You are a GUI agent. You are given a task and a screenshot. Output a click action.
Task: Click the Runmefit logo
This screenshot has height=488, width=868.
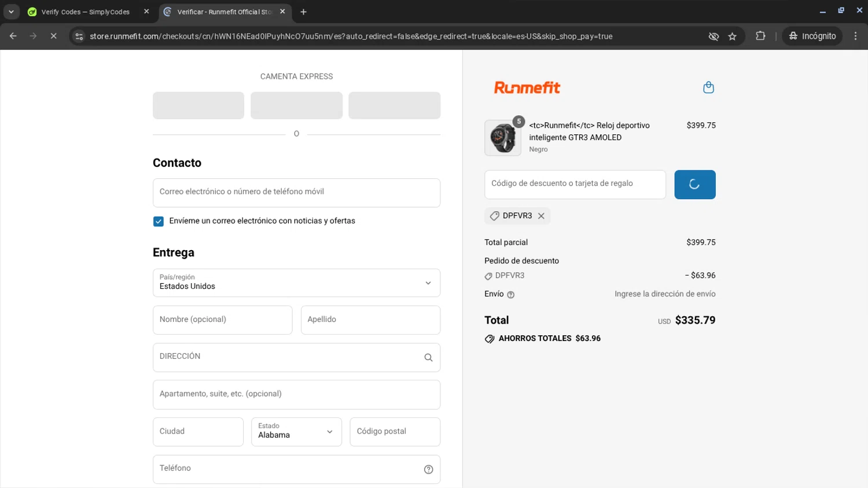point(527,87)
